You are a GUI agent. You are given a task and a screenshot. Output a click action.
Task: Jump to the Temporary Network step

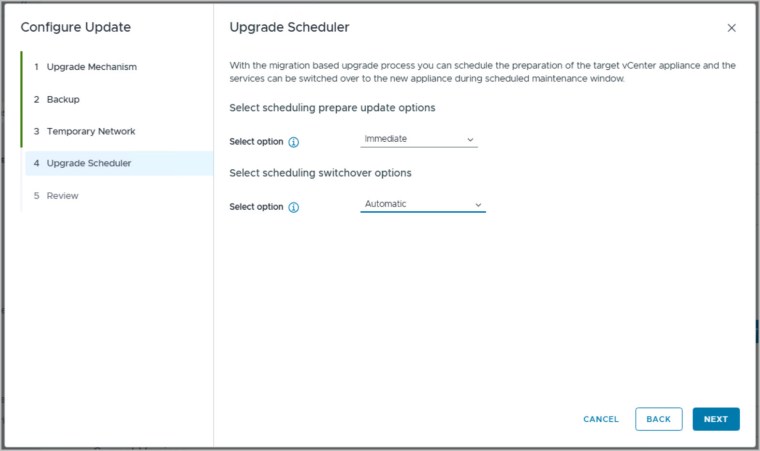pos(90,131)
